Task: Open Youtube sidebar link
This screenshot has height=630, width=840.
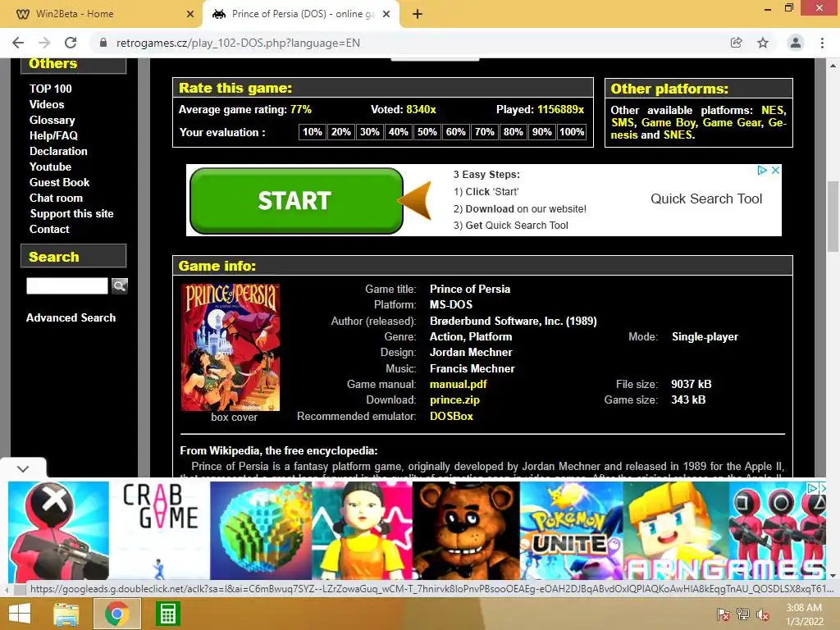Action: point(50,167)
